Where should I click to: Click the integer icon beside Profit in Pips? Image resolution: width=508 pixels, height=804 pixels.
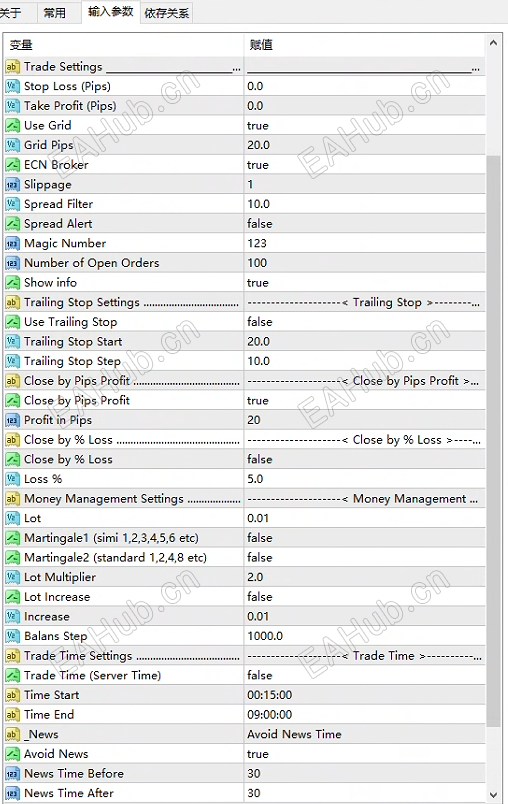[12, 420]
